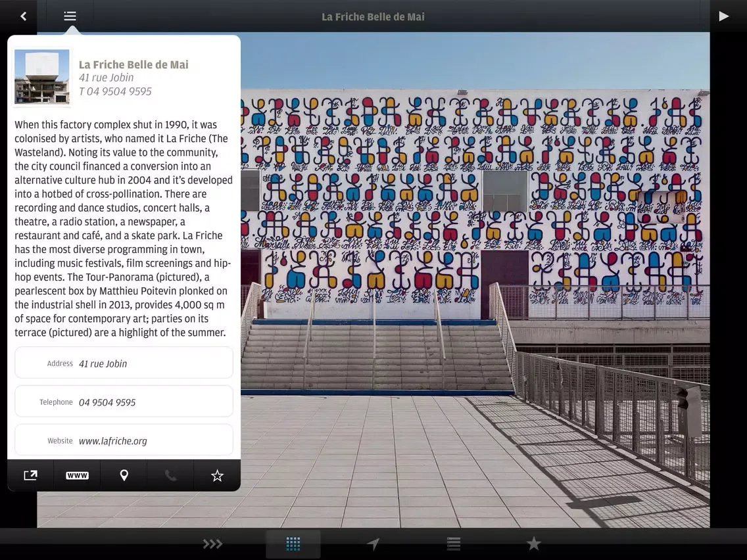Tap the Address row 41 rue Jobin
This screenshot has width=747, height=560.
click(124, 363)
